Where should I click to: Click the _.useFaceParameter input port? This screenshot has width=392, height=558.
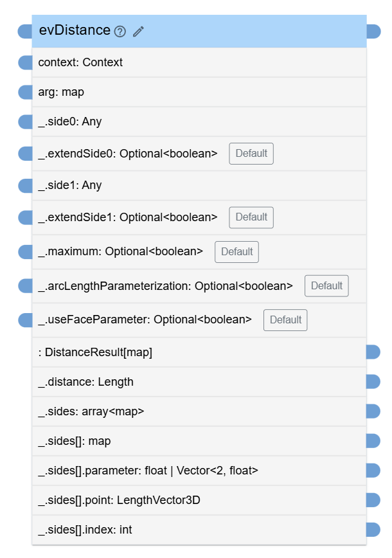25,319
